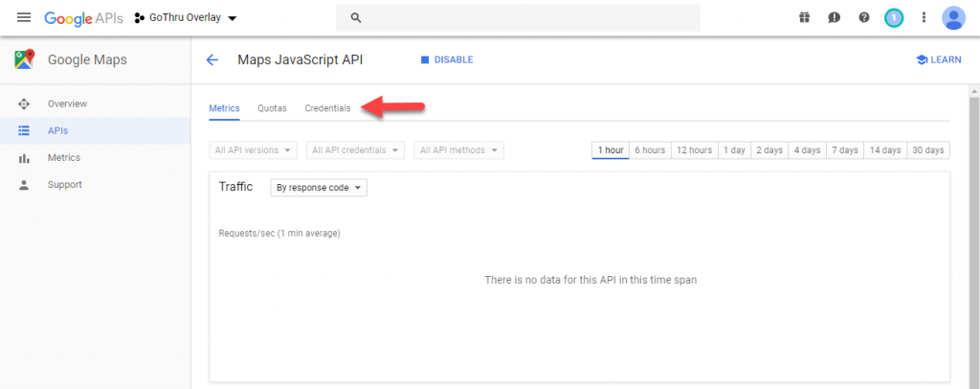Viewport: 980px width, 389px height.
Task: Click the Metrics bar chart icon
Action: pyautogui.click(x=24, y=158)
